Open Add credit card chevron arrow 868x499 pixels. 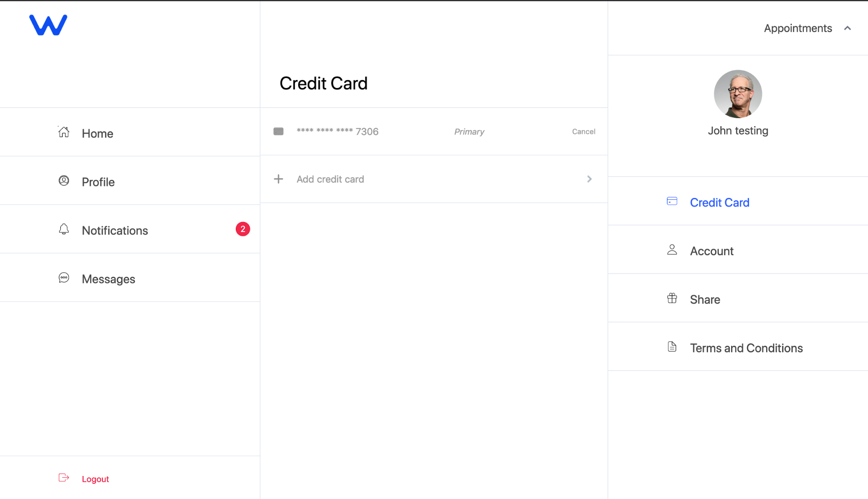point(589,179)
